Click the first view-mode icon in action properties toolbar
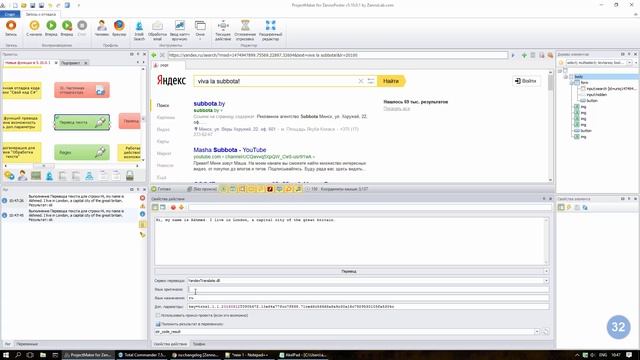 (155, 207)
